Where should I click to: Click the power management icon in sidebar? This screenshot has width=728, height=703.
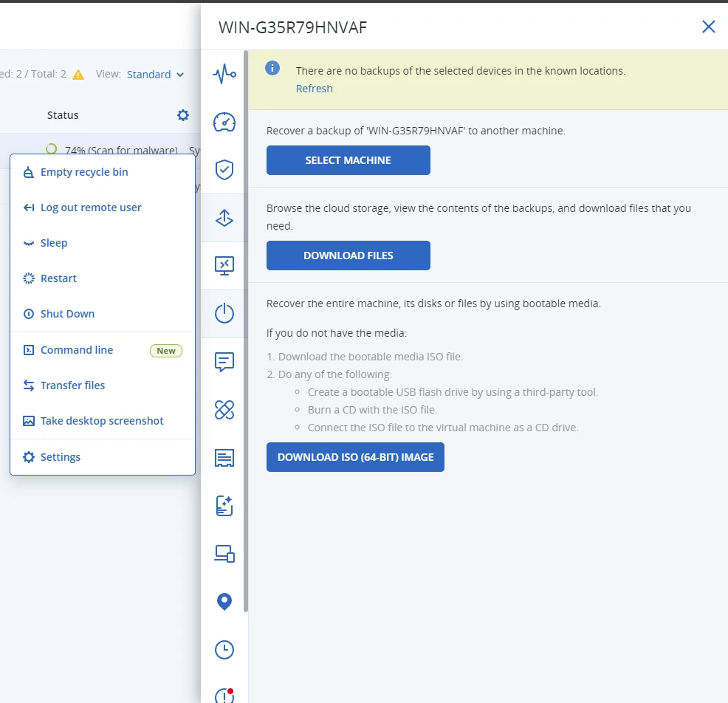(x=224, y=313)
